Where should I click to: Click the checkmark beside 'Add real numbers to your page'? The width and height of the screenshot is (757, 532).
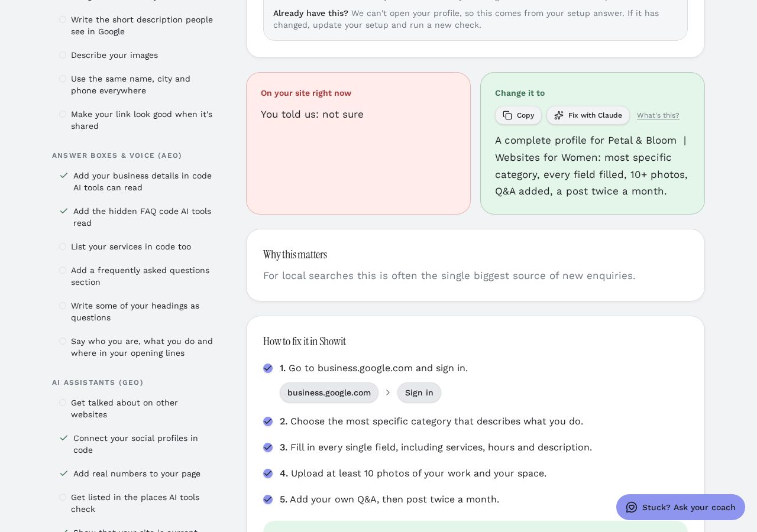click(63, 473)
